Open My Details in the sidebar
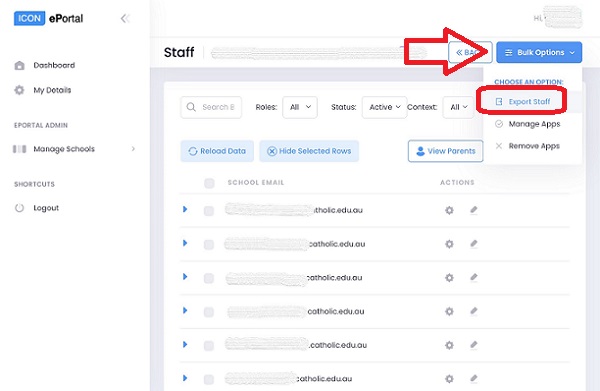 point(52,90)
